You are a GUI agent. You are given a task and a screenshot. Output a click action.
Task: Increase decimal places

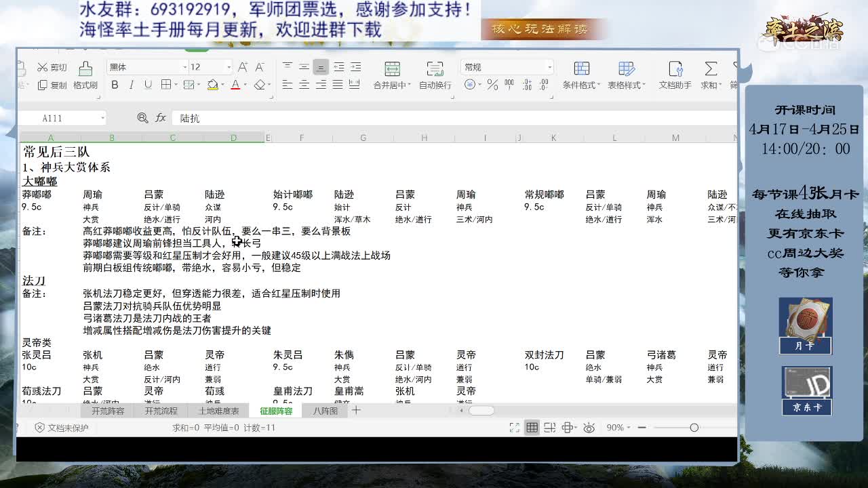[528, 85]
